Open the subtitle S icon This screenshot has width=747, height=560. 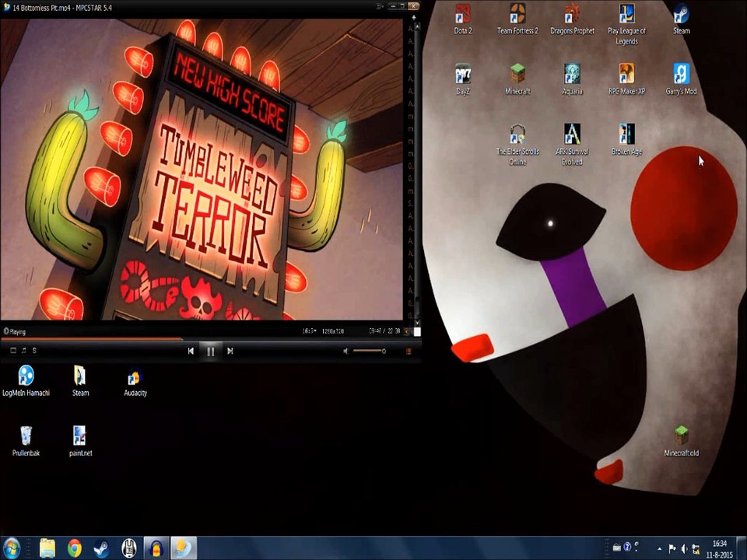[34, 351]
